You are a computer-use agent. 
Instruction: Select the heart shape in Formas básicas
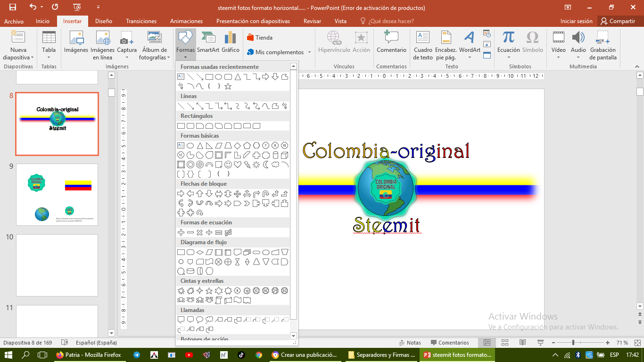[238, 165]
